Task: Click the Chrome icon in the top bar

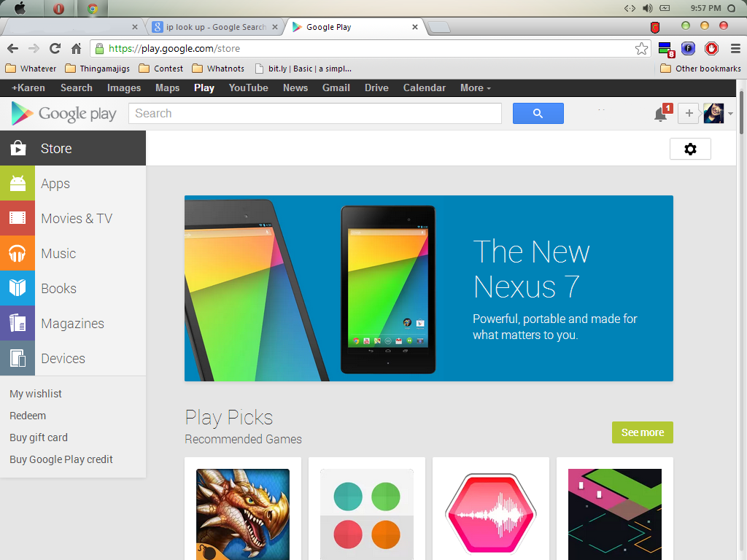Action: 93,9
